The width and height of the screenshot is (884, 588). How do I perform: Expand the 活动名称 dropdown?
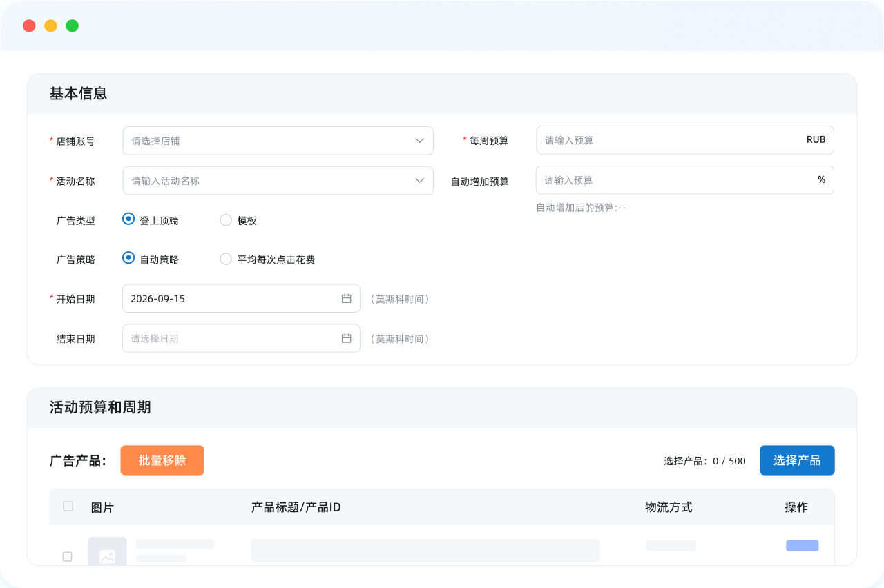point(278,181)
